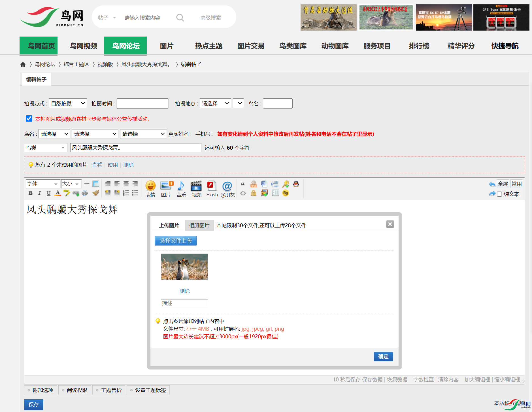Open the 图片 image insert tool

tap(166, 189)
